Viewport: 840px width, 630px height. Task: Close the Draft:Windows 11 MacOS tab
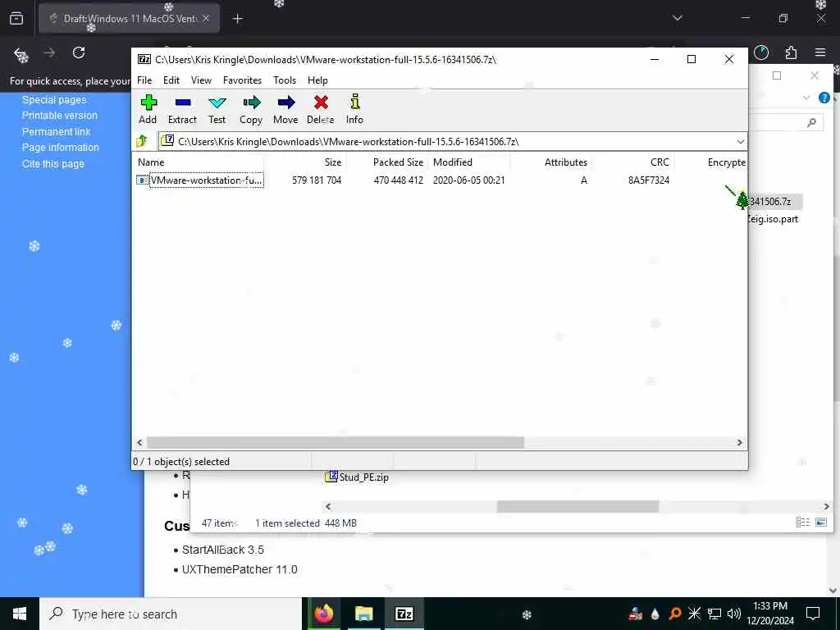pos(206,18)
